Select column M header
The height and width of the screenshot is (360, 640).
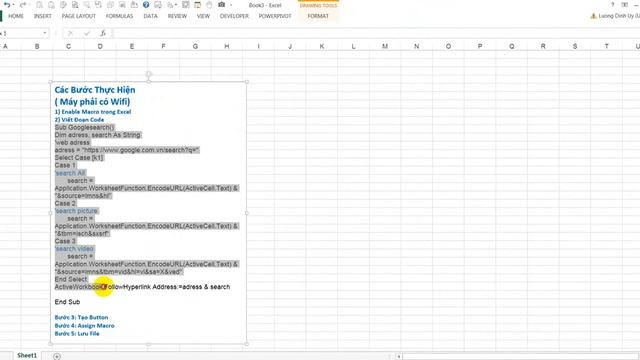(385, 46)
